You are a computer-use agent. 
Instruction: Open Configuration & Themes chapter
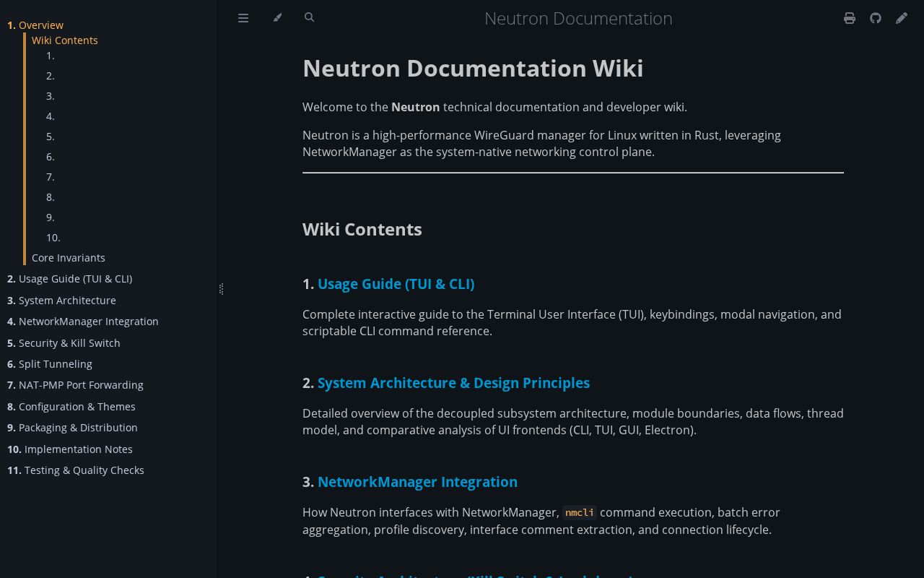point(71,407)
